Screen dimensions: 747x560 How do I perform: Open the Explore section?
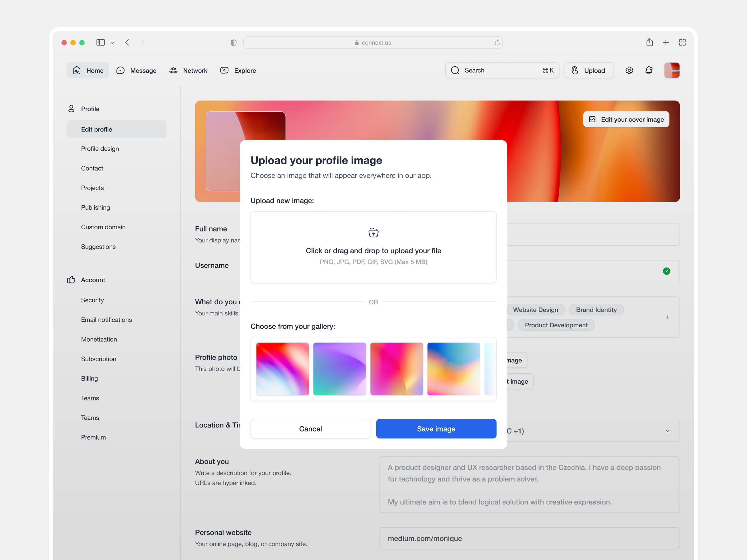(x=238, y=70)
